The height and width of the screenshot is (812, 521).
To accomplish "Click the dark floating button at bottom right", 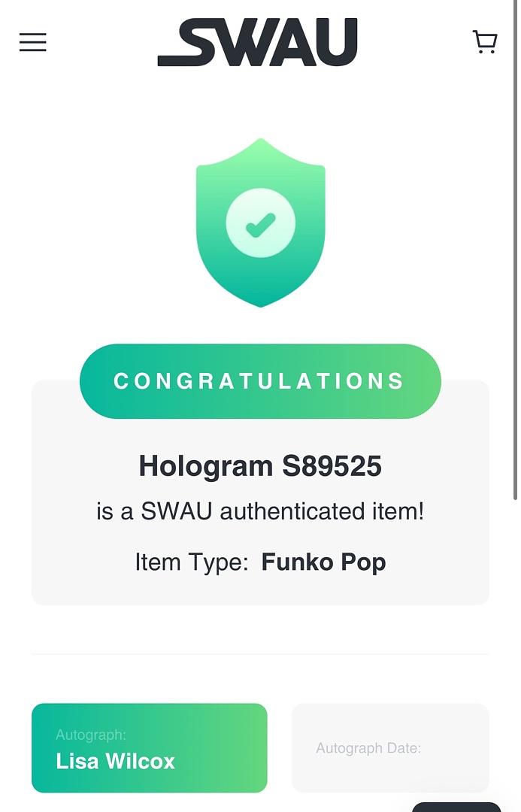I will coord(456,807).
